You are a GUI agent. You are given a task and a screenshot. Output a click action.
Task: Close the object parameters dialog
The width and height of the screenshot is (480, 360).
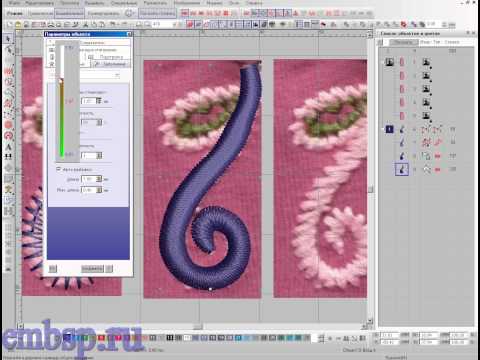(x=129, y=34)
